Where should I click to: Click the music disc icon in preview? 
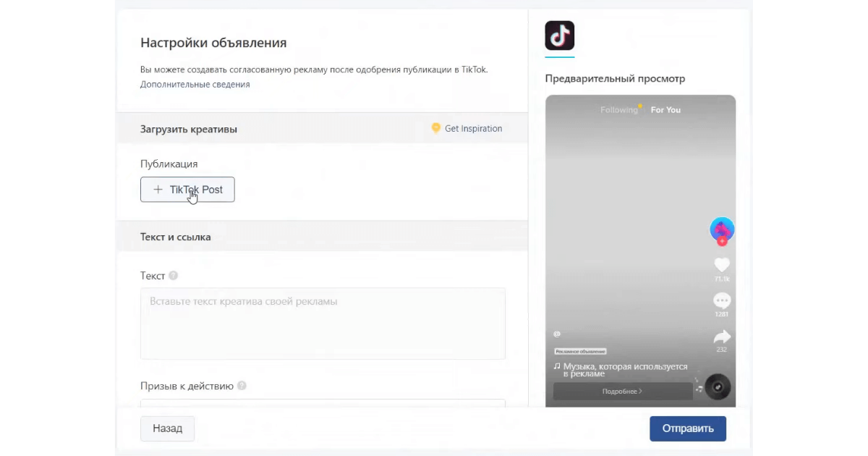tap(718, 387)
